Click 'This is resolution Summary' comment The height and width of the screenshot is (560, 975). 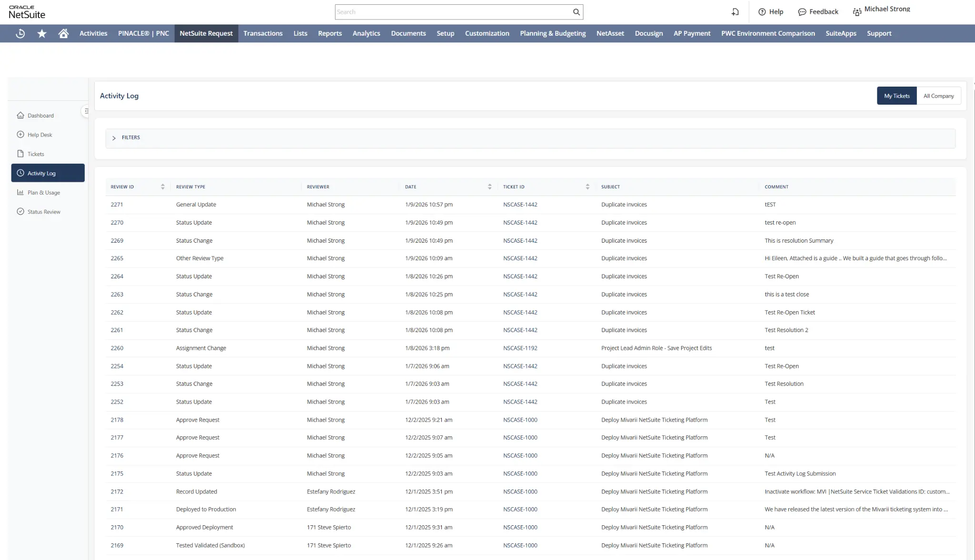[x=799, y=241]
